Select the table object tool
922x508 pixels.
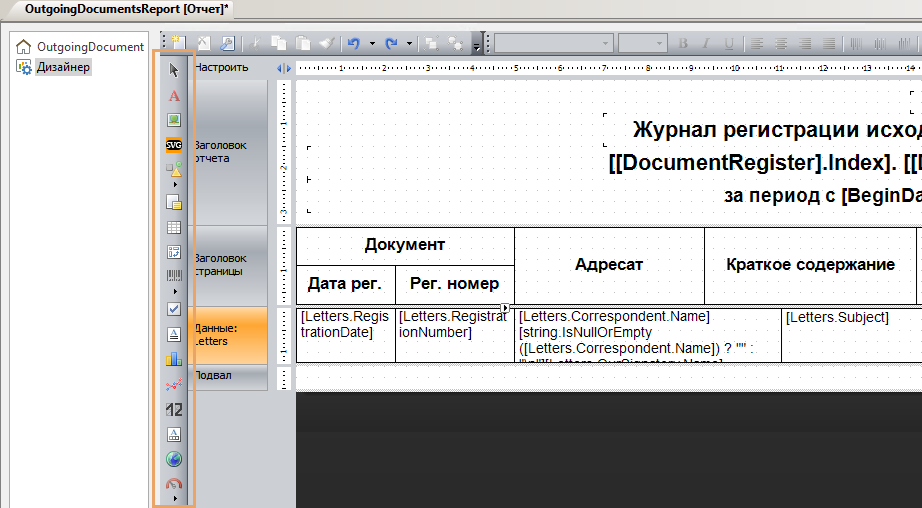[x=174, y=228]
